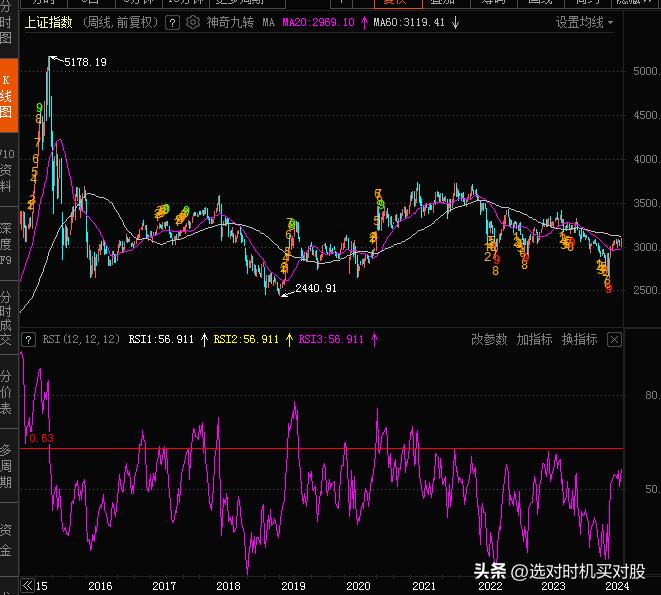Screen dimensions: 661x595
Task: Open the 分时成交 sidebar tab
Action: click(8, 318)
